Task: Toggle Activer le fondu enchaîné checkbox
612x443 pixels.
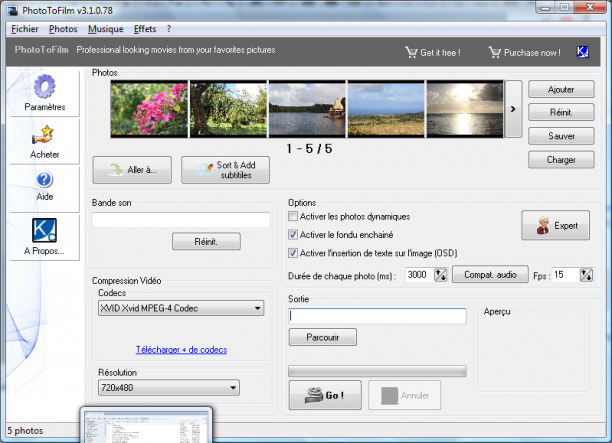Action: pyautogui.click(x=293, y=235)
